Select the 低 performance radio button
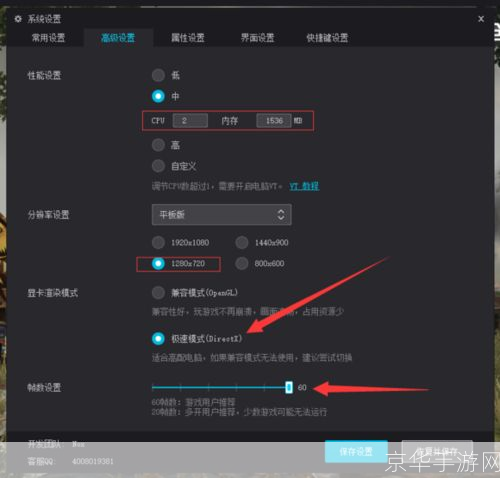 point(158,75)
